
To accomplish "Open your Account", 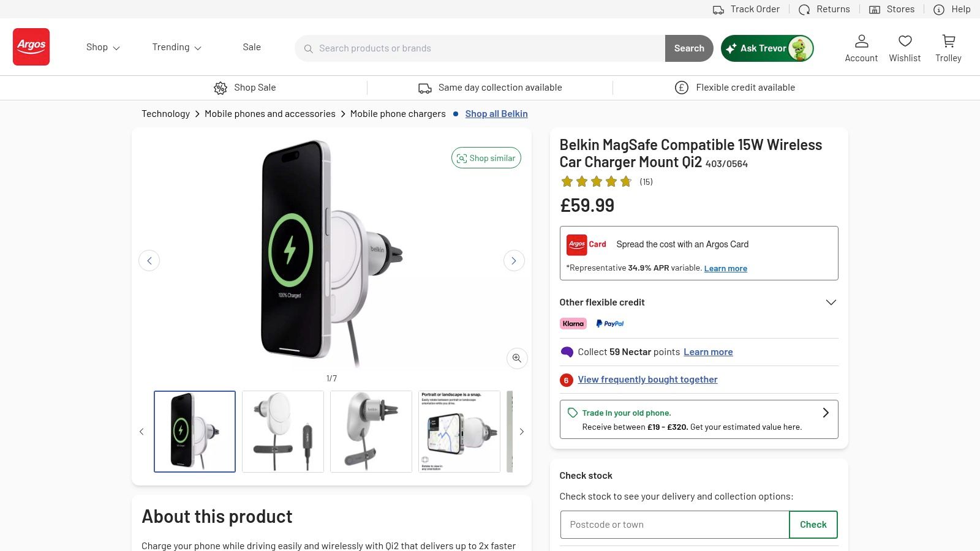I will click(x=861, y=47).
